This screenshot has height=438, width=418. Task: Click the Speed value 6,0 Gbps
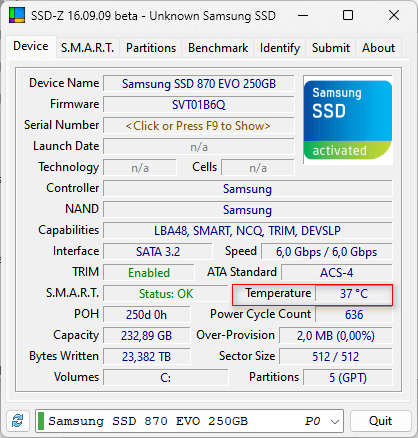[x=327, y=252]
